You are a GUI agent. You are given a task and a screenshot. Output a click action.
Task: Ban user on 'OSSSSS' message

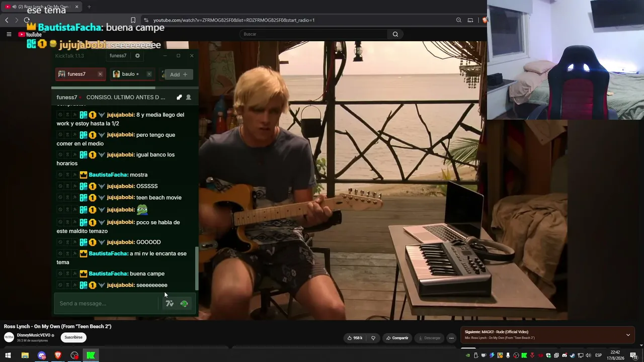(60, 187)
